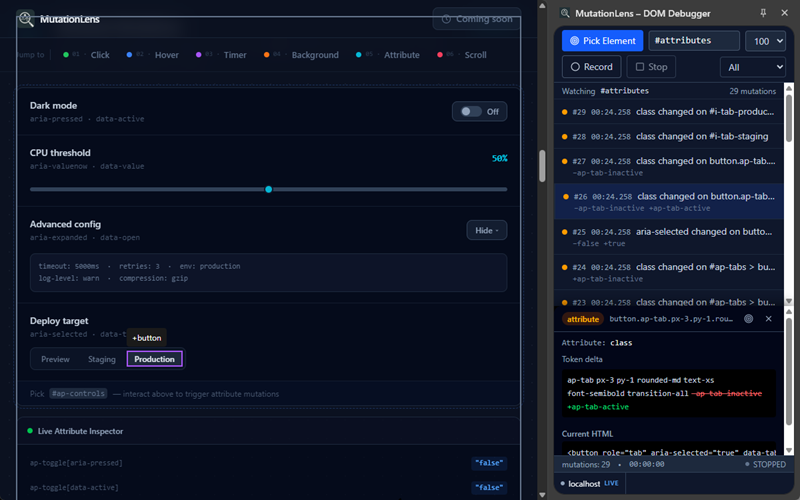Select mutation #27 row with -ap-tab-inactive

tap(669, 166)
